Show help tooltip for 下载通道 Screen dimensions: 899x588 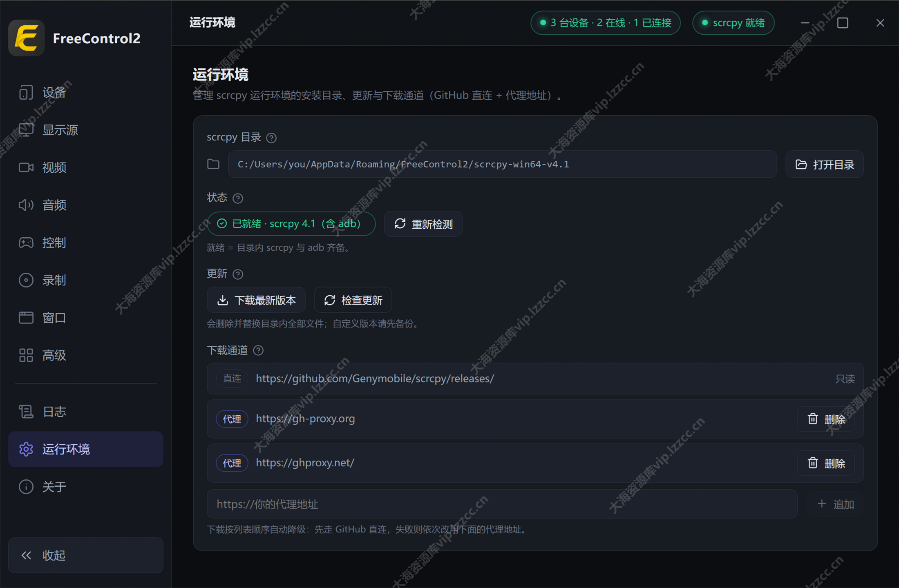258,350
